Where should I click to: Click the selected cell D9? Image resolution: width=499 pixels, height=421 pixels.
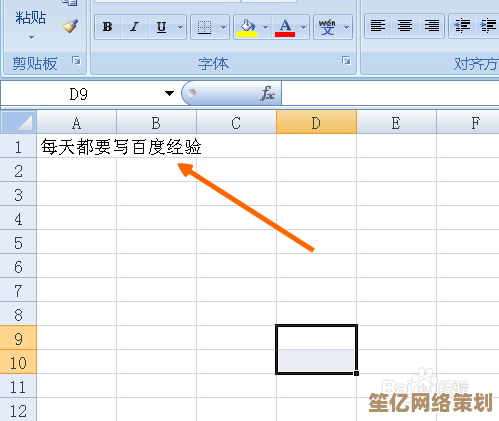[x=316, y=337]
